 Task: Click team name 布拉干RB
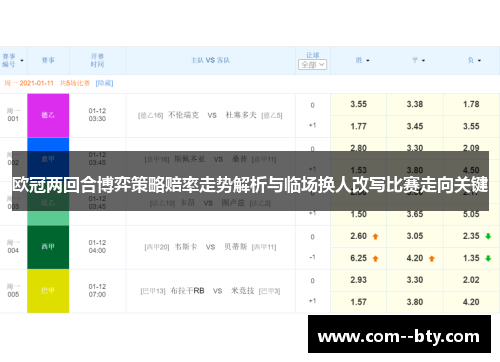click(187, 291)
